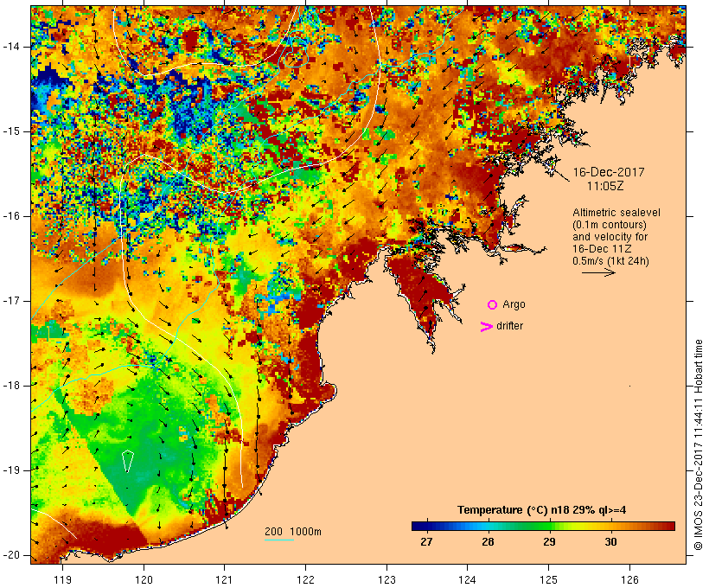Click the 200 1000m depth label
This screenshot has width=709, height=588.
pyautogui.click(x=293, y=532)
